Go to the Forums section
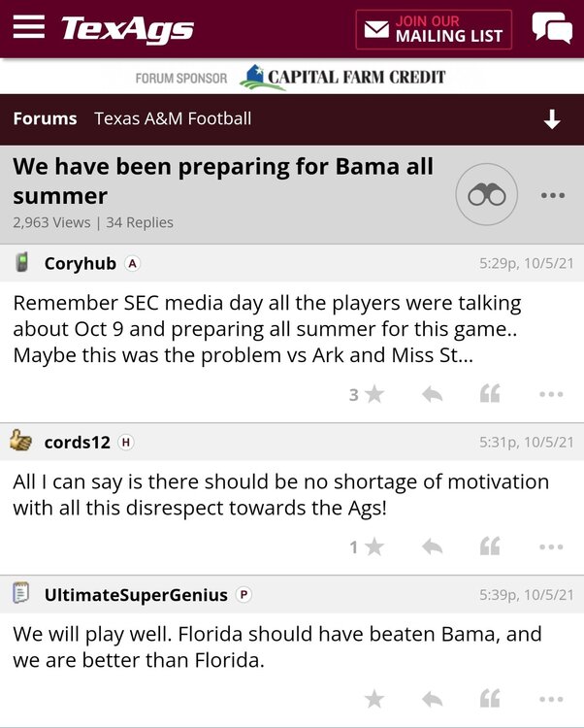Viewport: 584px width, 728px height. click(45, 118)
